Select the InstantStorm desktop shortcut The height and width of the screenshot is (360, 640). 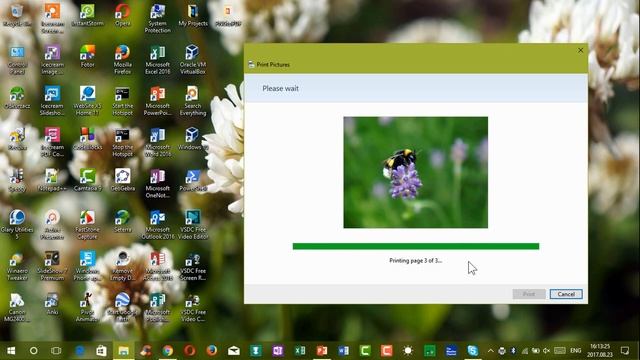[x=87, y=16]
